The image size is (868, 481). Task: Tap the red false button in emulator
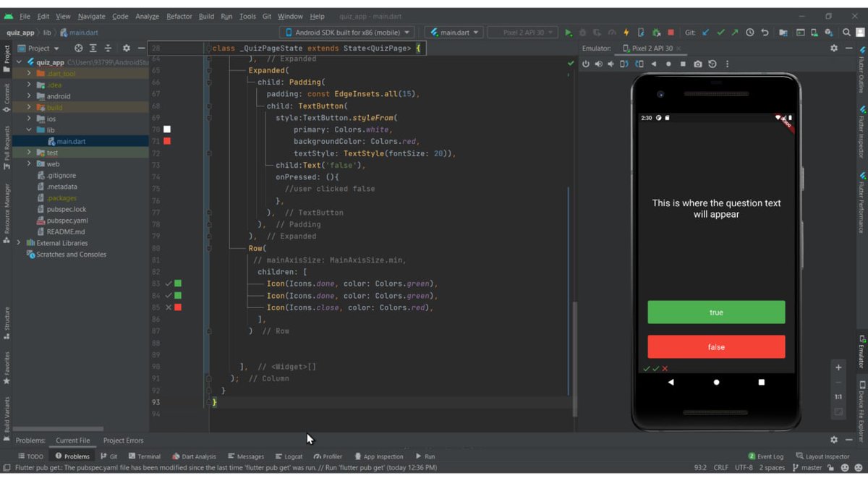tap(716, 347)
